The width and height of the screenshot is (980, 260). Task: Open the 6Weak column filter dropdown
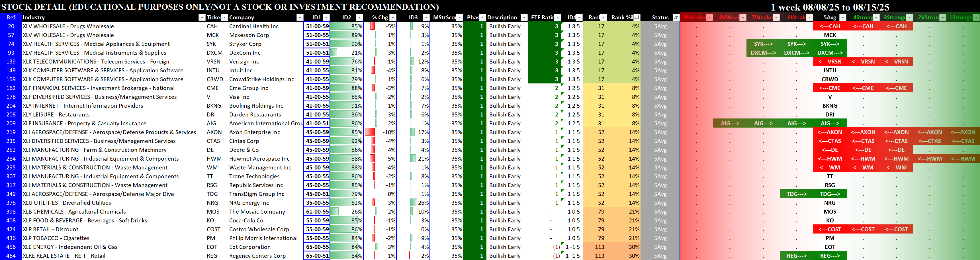click(810, 17)
